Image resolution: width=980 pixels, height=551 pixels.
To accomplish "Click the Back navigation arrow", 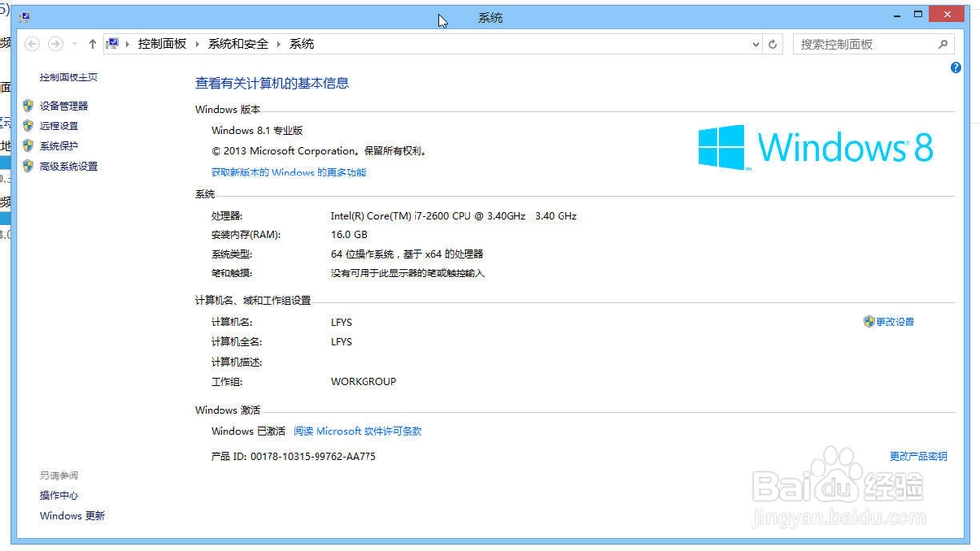I will point(32,44).
